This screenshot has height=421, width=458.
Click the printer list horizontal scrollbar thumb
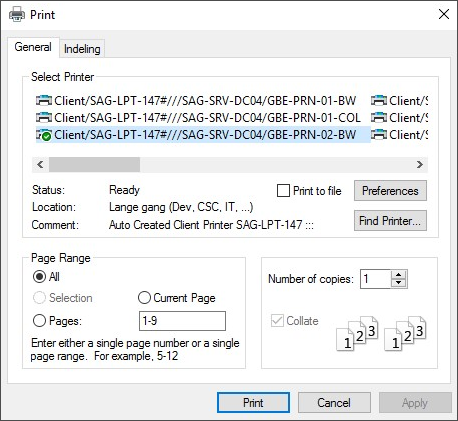tap(94, 164)
